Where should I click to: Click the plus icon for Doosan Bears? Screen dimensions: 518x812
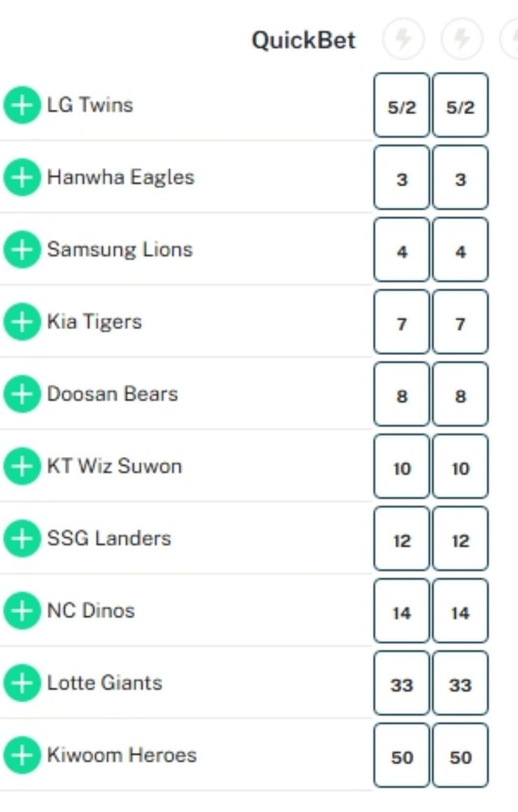click(x=22, y=395)
